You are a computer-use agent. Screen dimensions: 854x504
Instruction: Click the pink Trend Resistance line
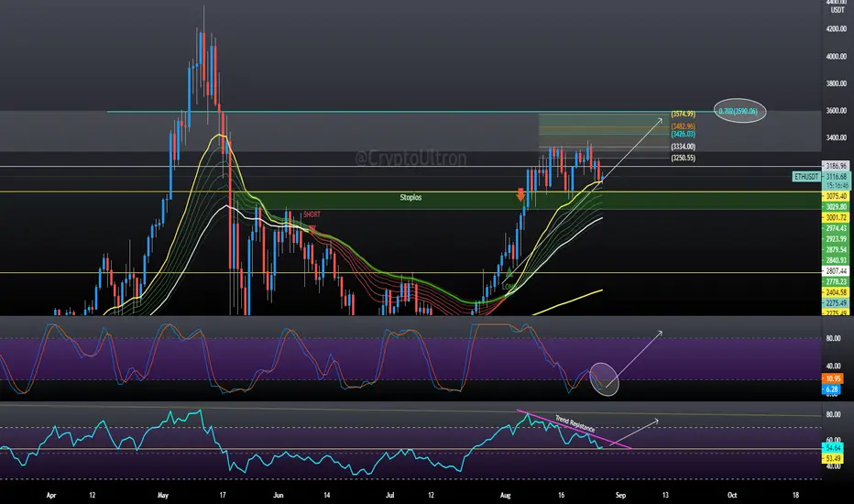[x=574, y=429]
